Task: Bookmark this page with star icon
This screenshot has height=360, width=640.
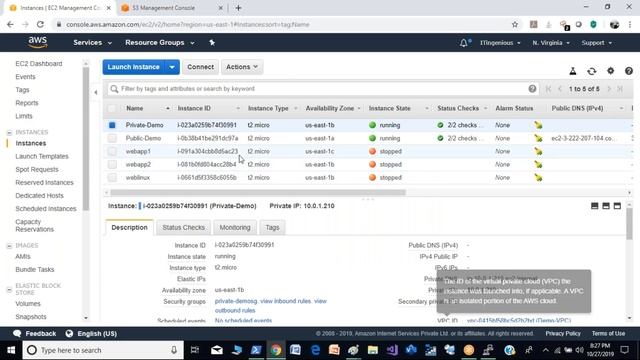Action: pos(515,24)
